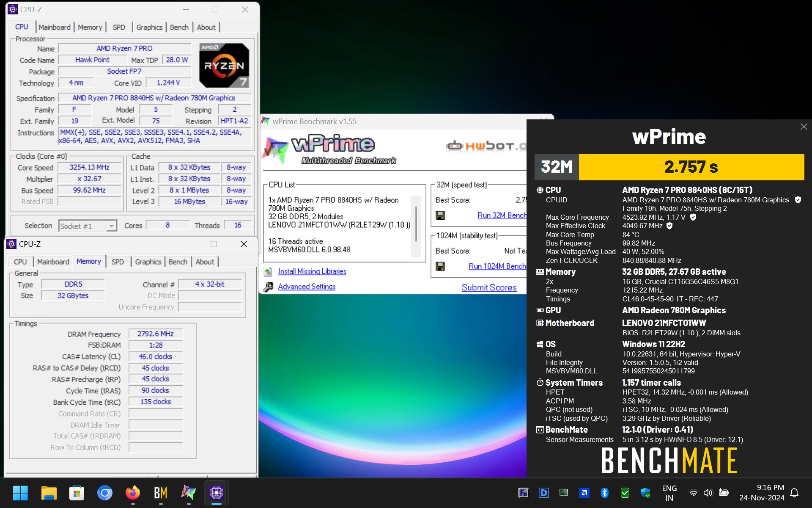
Task: Close the BenchMate wPrime panel
Action: point(804,127)
